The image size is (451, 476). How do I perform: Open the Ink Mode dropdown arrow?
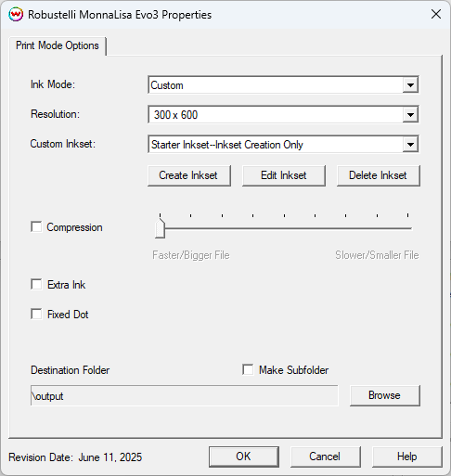point(410,85)
